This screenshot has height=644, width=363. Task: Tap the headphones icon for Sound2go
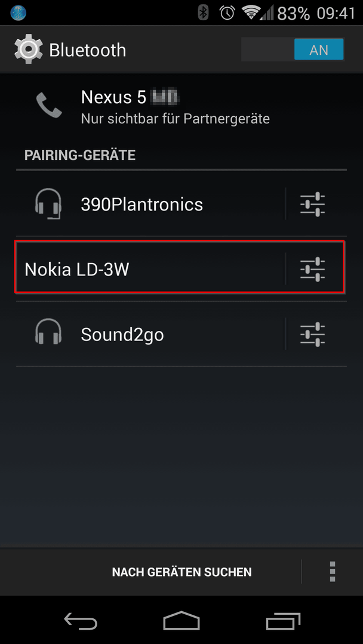point(48,332)
